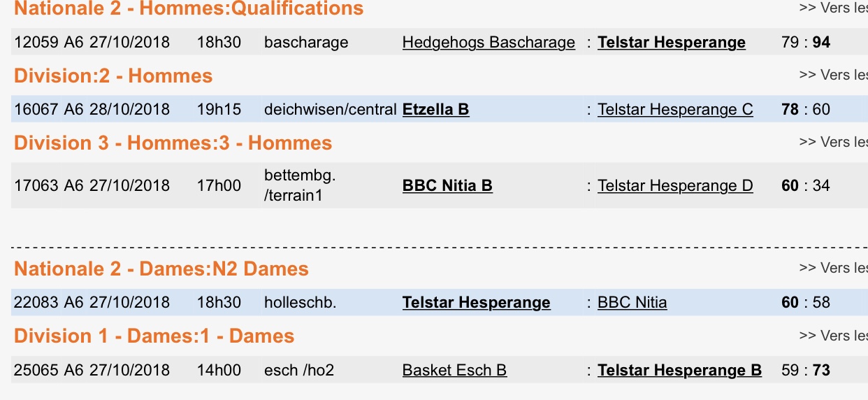Open Telstar Hesperange in the holleschb. game row

click(x=476, y=303)
